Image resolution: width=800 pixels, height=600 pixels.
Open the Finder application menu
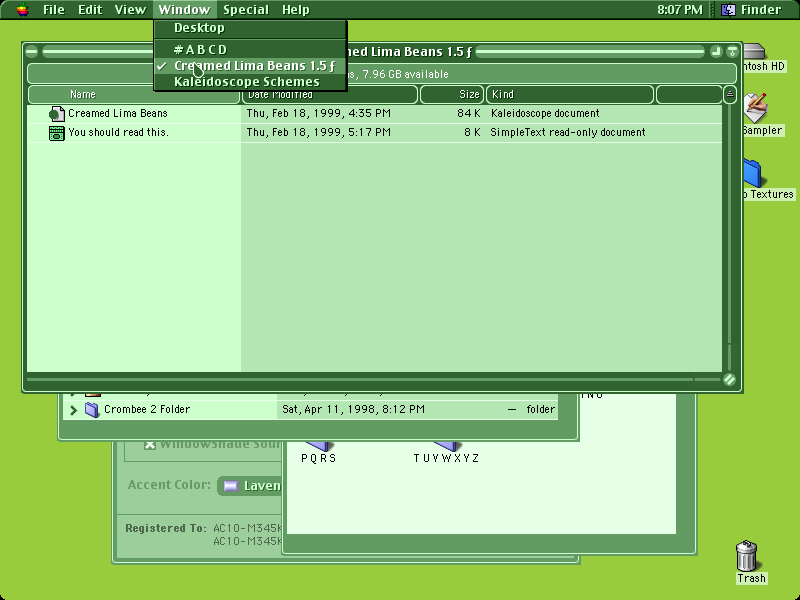(751, 10)
